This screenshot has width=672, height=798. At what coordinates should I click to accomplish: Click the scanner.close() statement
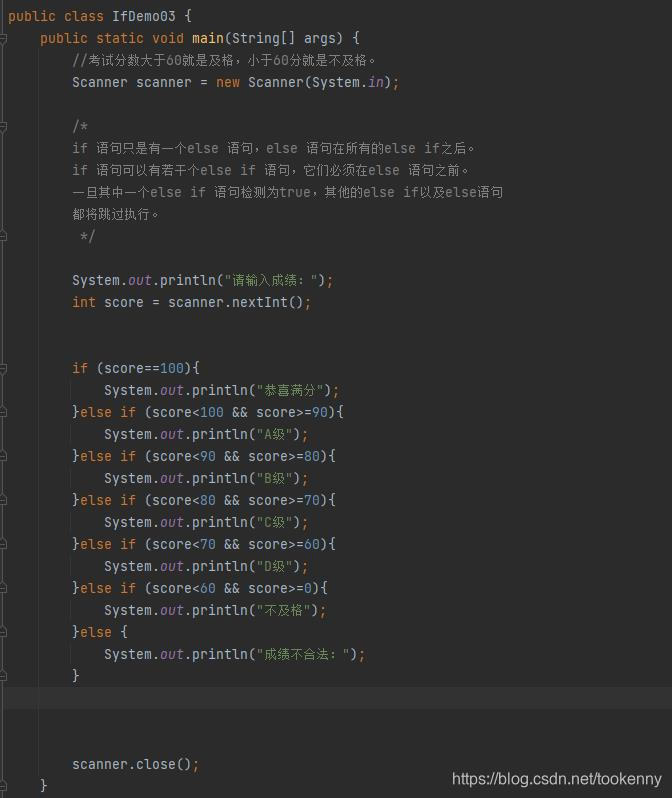pyautogui.click(x=135, y=764)
